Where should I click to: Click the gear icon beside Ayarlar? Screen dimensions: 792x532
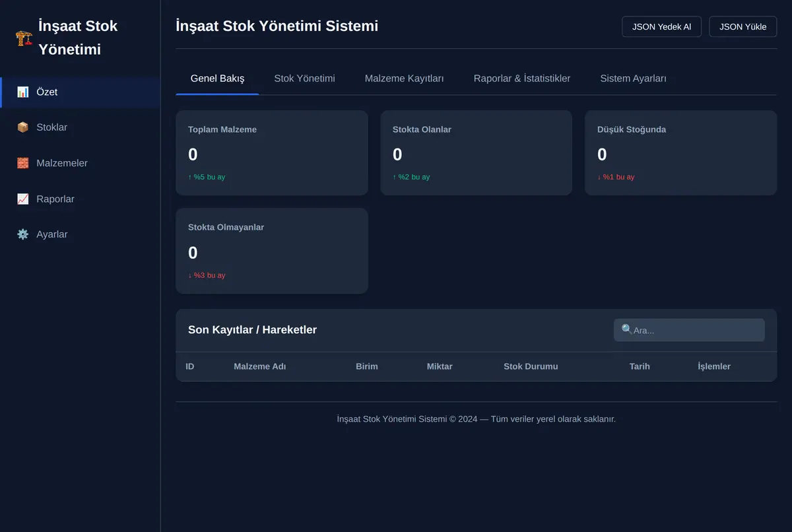(23, 234)
